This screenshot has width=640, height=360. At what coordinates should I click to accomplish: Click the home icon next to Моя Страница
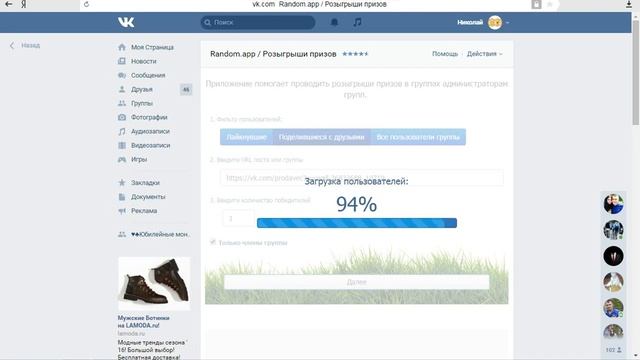tap(122, 47)
